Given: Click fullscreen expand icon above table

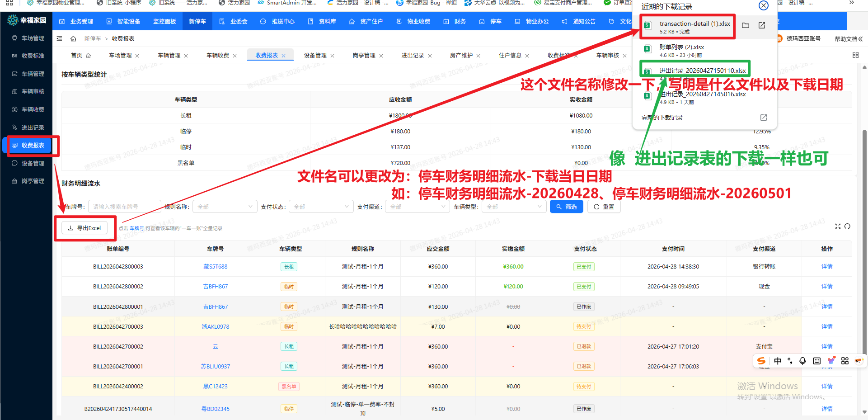Looking at the screenshot, I should coord(838,227).
